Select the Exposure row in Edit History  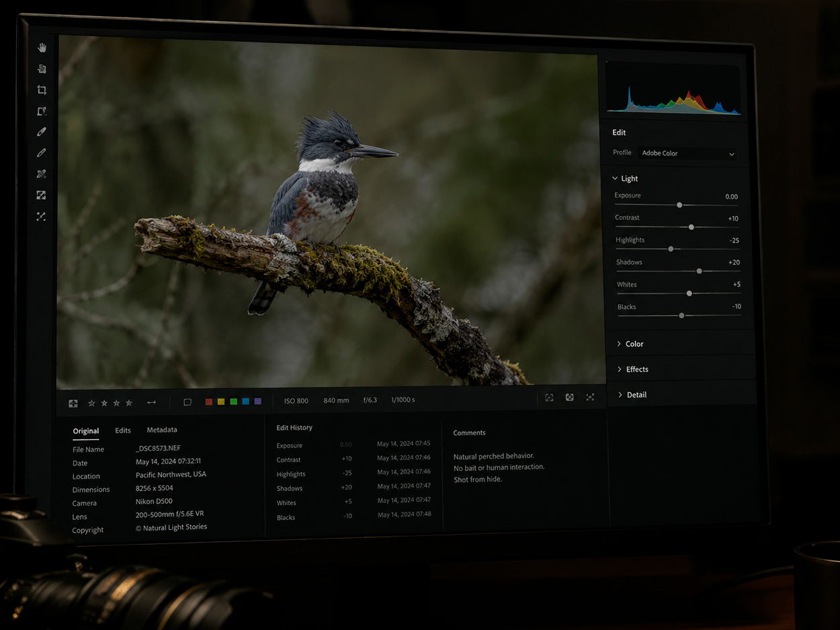[353, 445]
